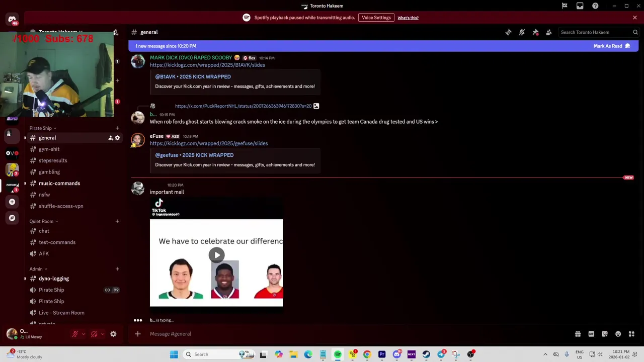644x362 pixels.
Task: Create channel in Admin category
Action: [117, 269]
